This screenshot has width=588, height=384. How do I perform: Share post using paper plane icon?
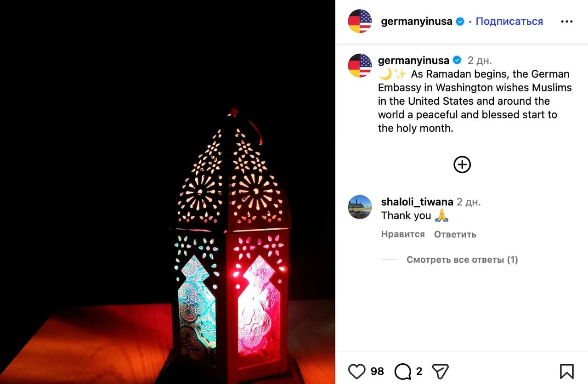440,371
